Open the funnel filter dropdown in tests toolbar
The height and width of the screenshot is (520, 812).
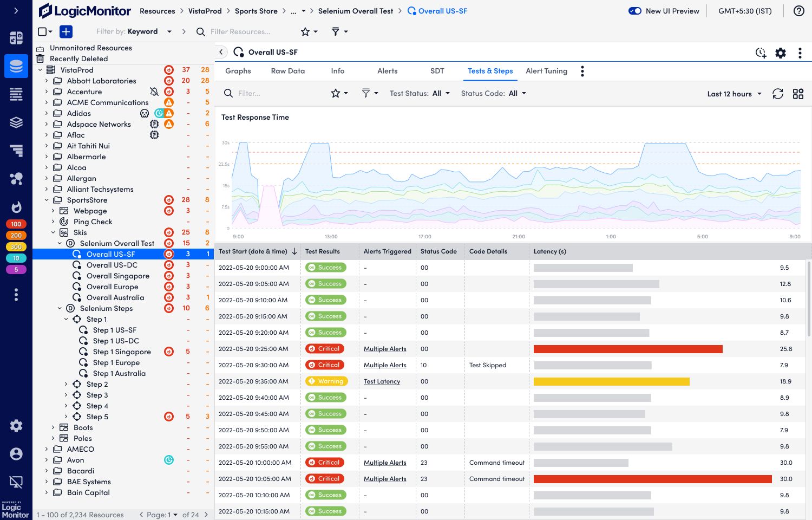click(x=370, y=93)
